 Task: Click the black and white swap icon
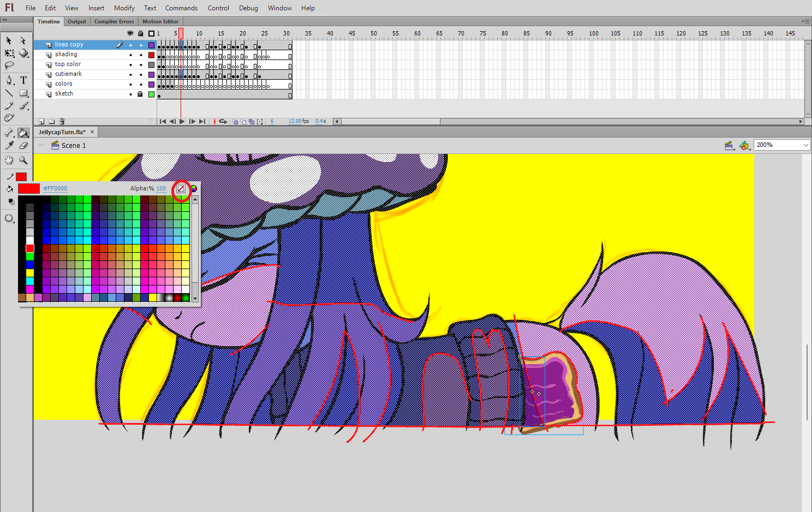[x=11, y=201]
